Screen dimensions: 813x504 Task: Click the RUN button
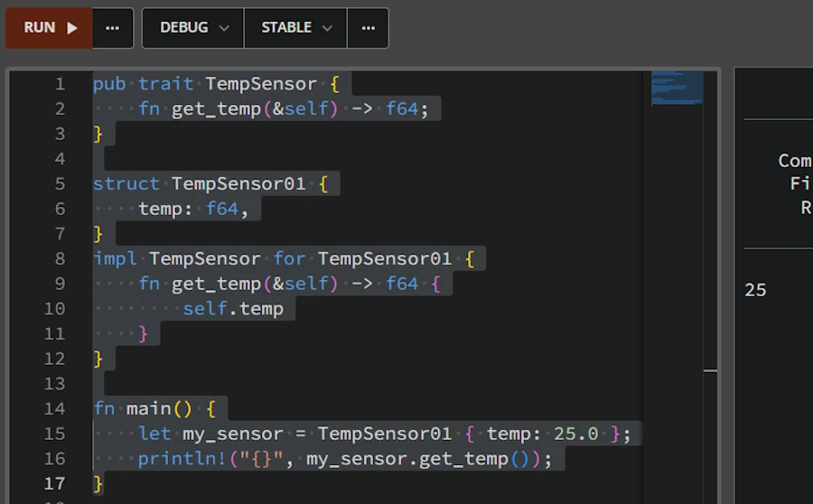point(50,28)
